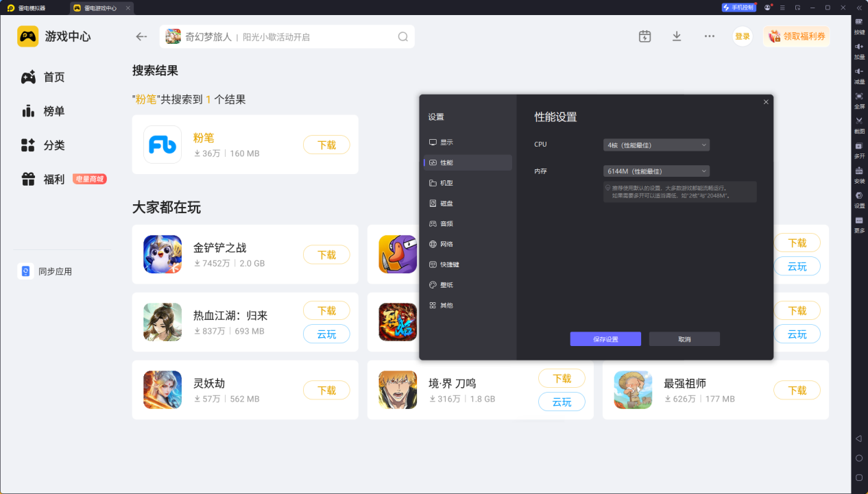868x494 pixels.
Task: Open the 多开 multi-instance tool
Action: 859,149
